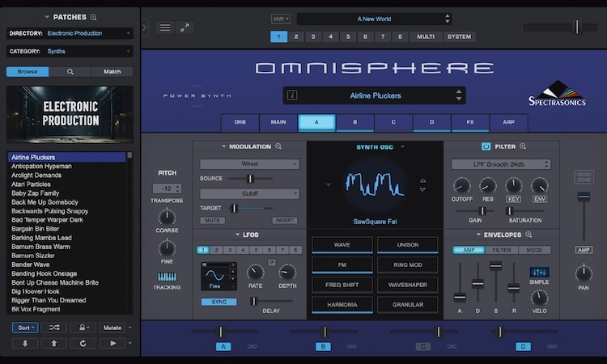The image size is (607, 364).
Task: Click the shuffle patches icon
Action: click(x=53, y=328)
